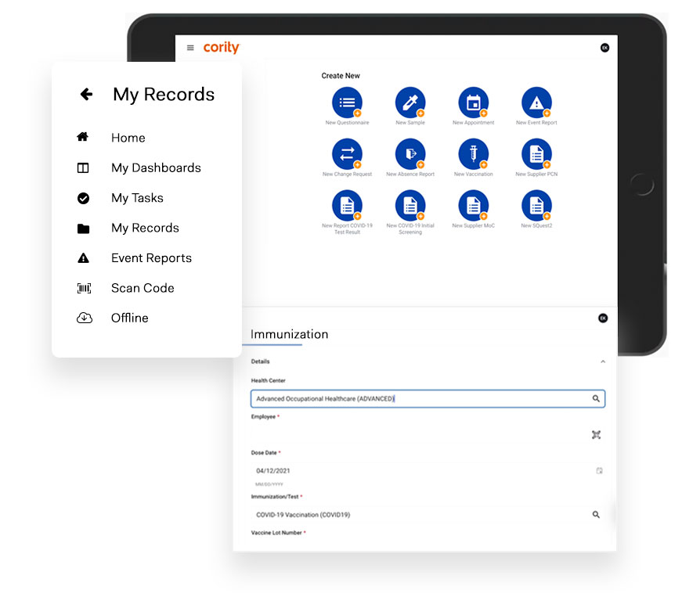This screenshot has width=700, height=615.
Task: Open the Health Center search lookup
Action: (596, 399)
